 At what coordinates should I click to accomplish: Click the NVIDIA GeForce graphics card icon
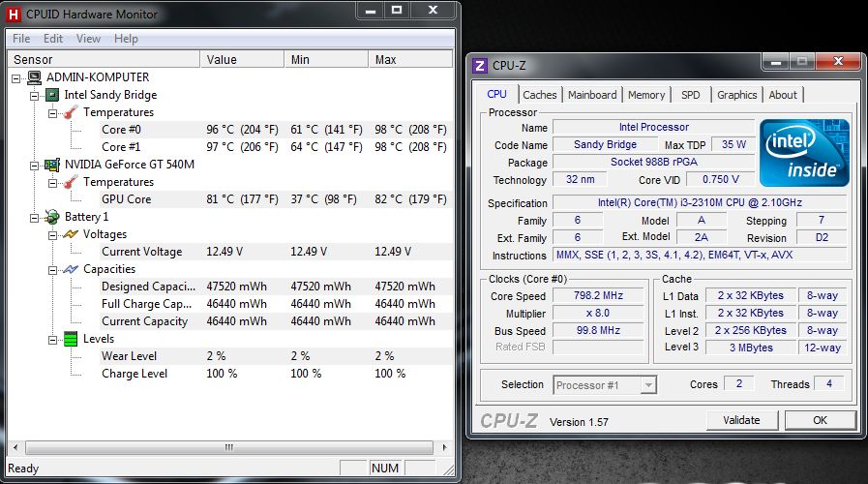pyautogui.click(x=52, y=165)
